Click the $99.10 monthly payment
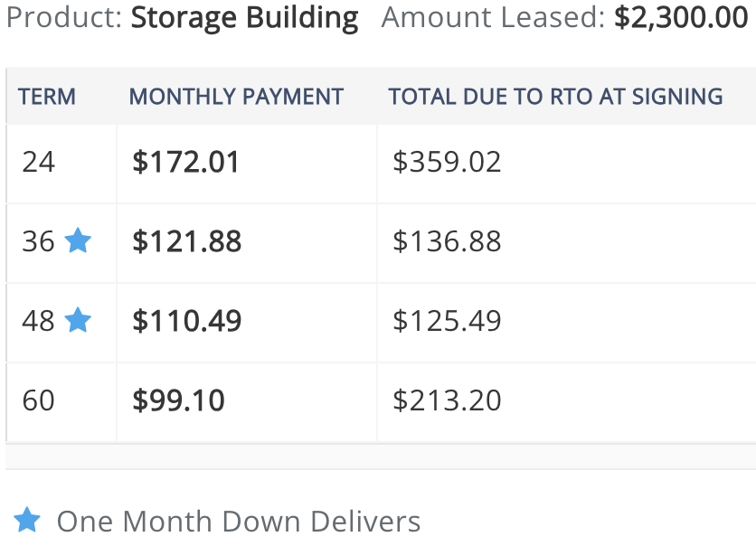 (x=178, y=400)
